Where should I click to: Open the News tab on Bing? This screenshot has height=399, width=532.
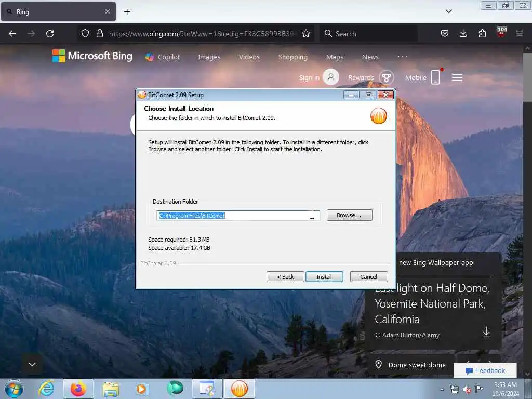tap(370, 57)
